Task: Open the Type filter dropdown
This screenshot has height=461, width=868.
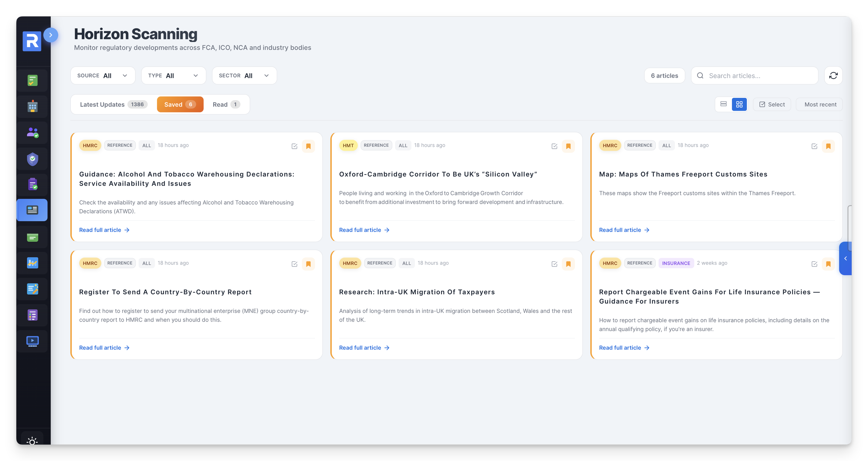Action: tap(173, 76)
